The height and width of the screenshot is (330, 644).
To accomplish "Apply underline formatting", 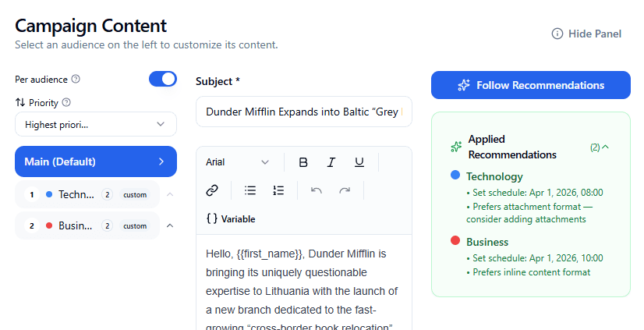I will 359,162.
